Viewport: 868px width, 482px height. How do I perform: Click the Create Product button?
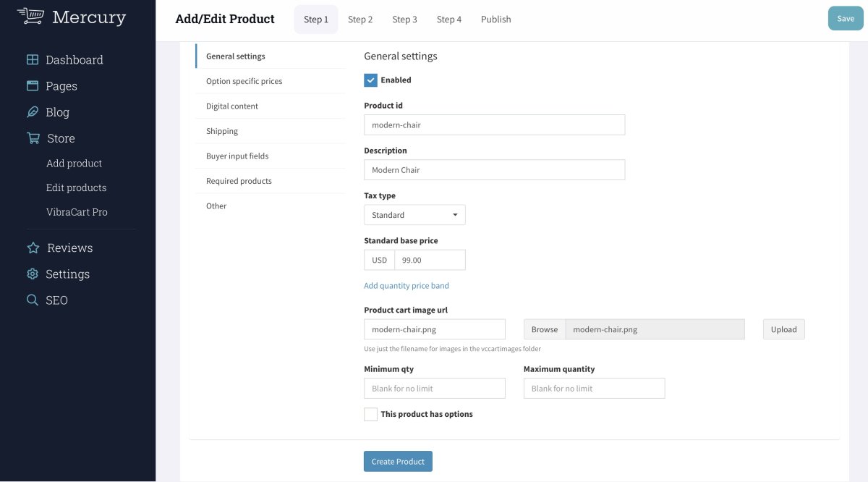click(x=398, y=462)
